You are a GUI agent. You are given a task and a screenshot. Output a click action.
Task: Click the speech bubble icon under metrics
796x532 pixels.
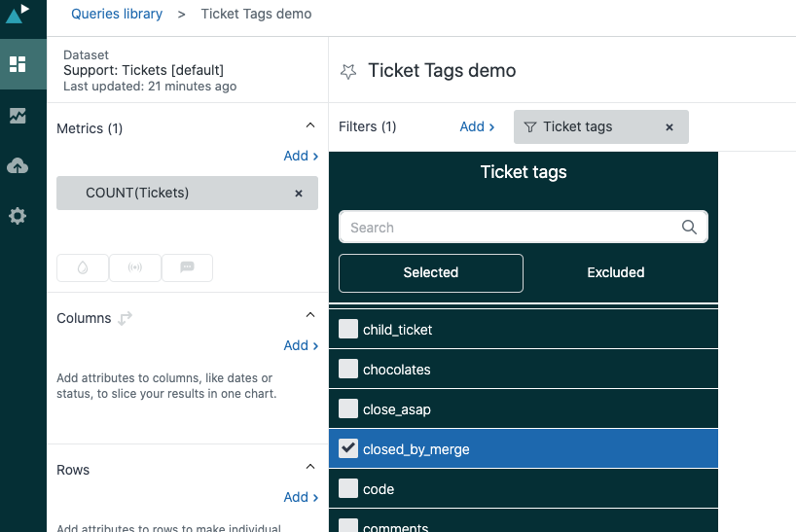pos(187,268)
